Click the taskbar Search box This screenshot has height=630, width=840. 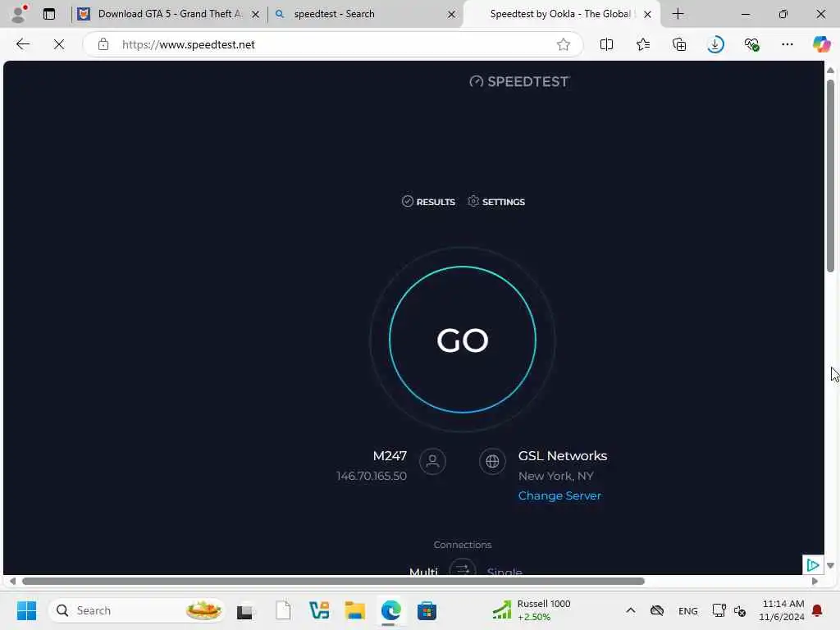point(136,610)
